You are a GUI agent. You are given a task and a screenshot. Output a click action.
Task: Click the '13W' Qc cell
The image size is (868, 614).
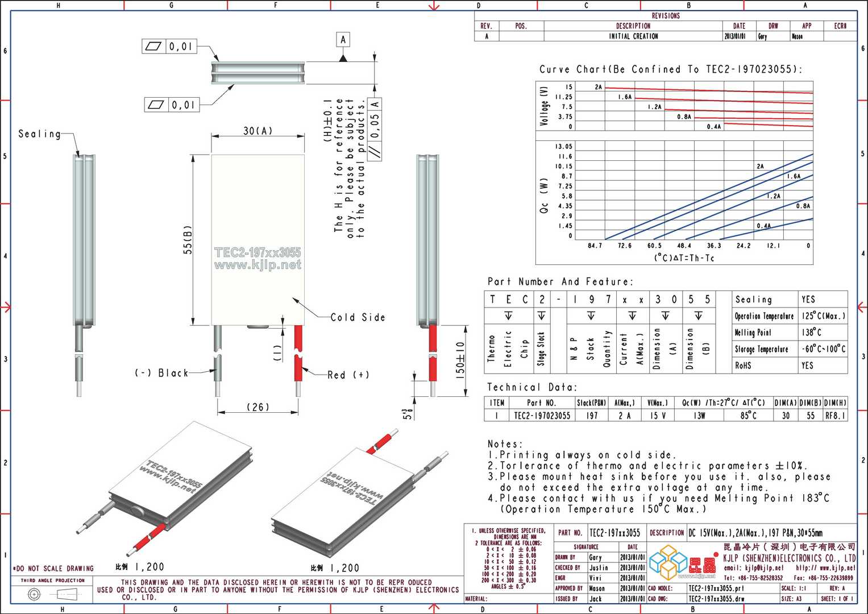699,416
